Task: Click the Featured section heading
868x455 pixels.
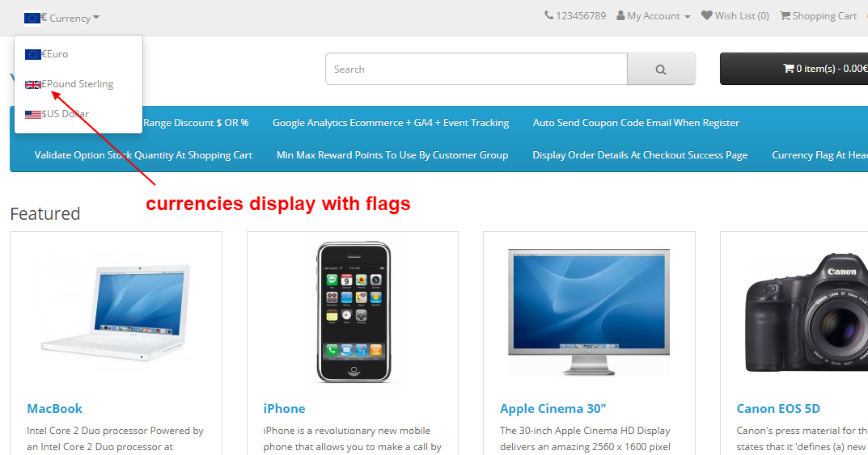Action: (x=45, y=214)
